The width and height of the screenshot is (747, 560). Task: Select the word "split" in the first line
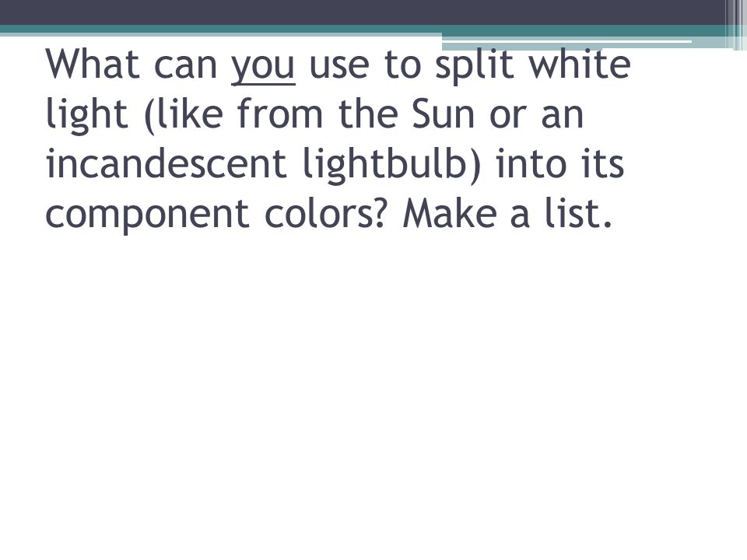pos(475,65)
